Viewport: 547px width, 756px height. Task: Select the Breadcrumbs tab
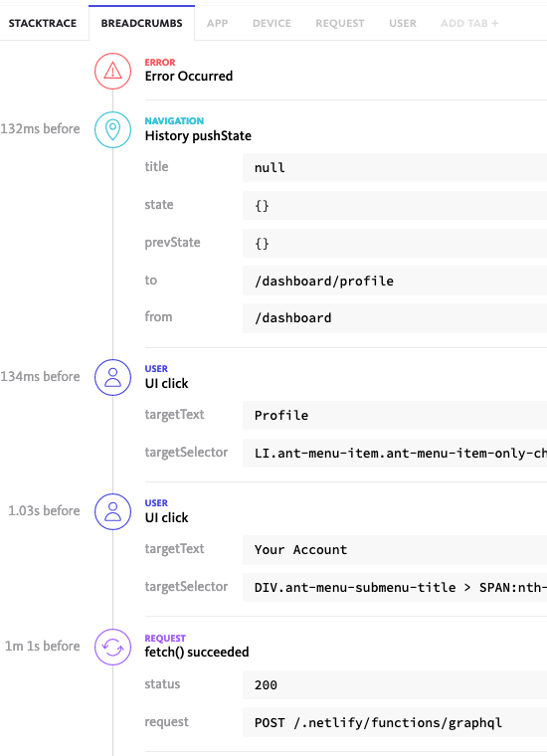click(141, 23)
